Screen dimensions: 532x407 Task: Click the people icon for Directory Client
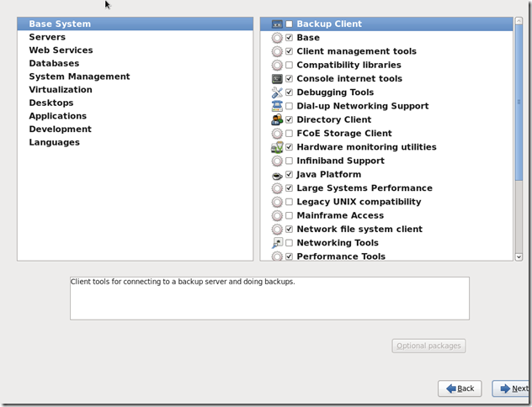(277, 119)
